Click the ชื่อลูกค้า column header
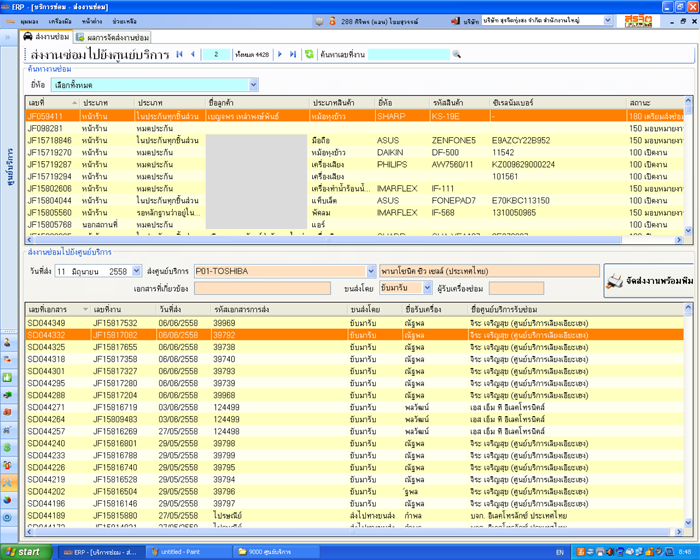The width and height of the screenshot is (700, 560). pyautogui.click(x=257, y=103)
